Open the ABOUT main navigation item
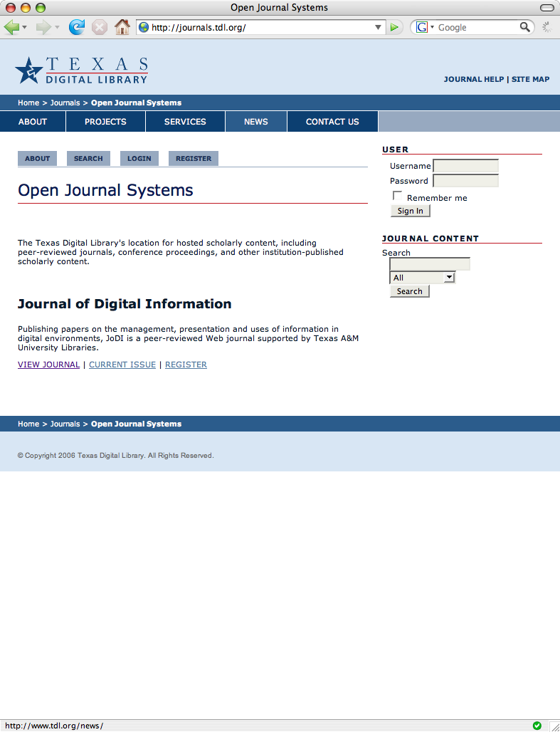Screen dimensions: 560x732 pyautogui.click(x=33, y=121)
